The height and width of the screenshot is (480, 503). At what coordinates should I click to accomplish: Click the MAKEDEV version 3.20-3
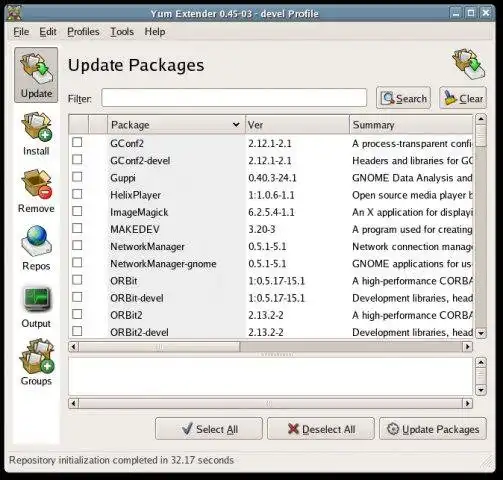[262, 229]
